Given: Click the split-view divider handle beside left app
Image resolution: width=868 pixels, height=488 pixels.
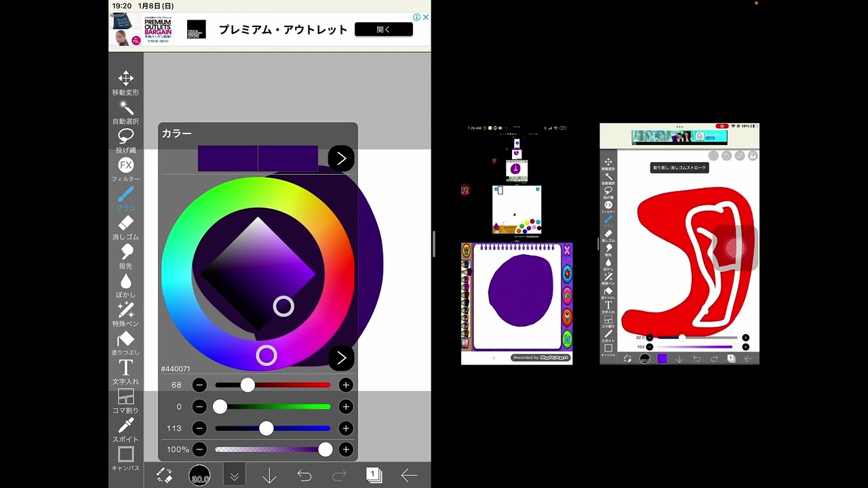Looking at the screenshot, I should click(433, 244).
